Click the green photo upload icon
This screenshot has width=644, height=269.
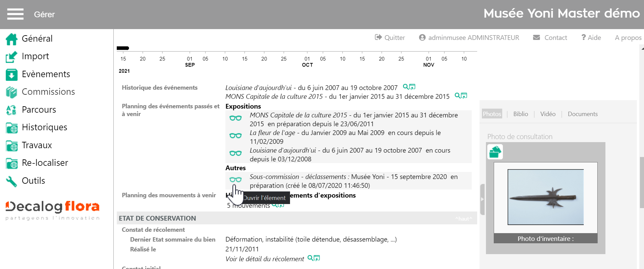[x=495, y=152]
